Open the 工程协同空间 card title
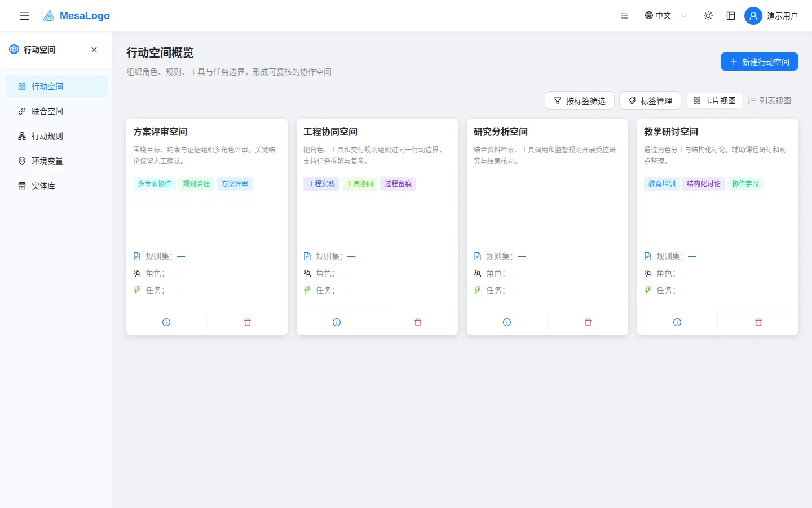This screenshot has width=812, height=508. coord(330,132)
